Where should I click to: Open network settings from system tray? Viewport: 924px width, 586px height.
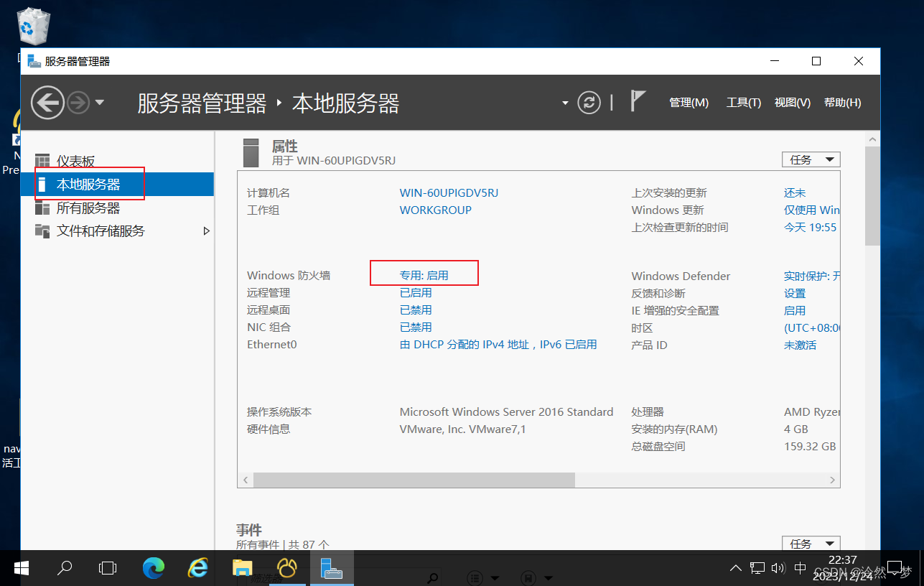pyautogui.click(x=757, y=567)
